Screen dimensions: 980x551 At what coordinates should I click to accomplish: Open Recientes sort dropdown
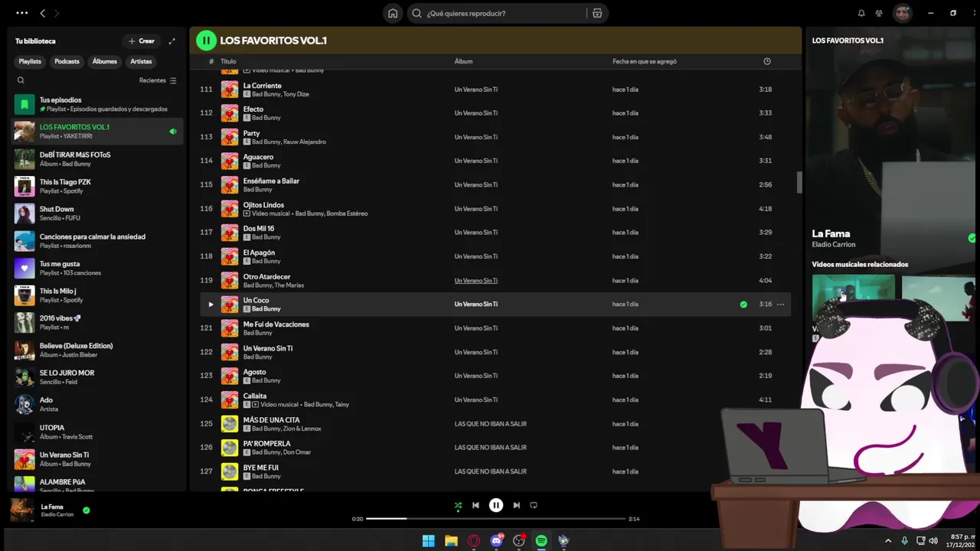158,80
